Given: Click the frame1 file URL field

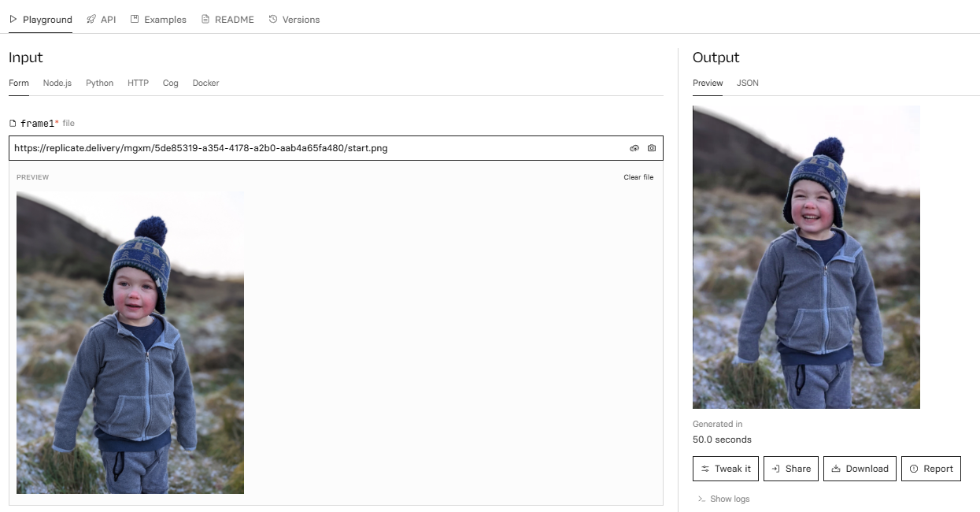Looking at the screenshot, I should (315, 148).
